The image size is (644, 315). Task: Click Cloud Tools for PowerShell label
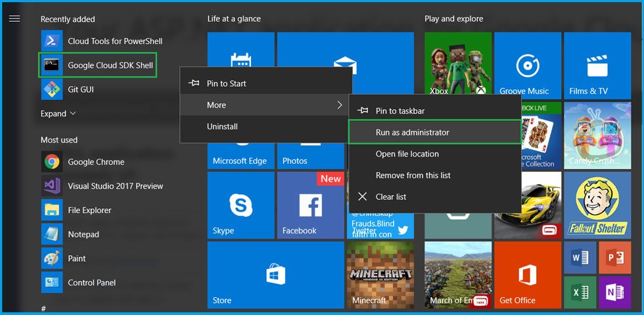pyautogui.click(x=115, y=41)
